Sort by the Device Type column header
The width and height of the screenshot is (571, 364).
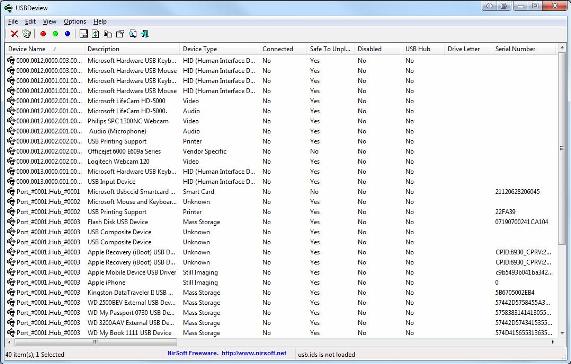click(x=220, y=49)
